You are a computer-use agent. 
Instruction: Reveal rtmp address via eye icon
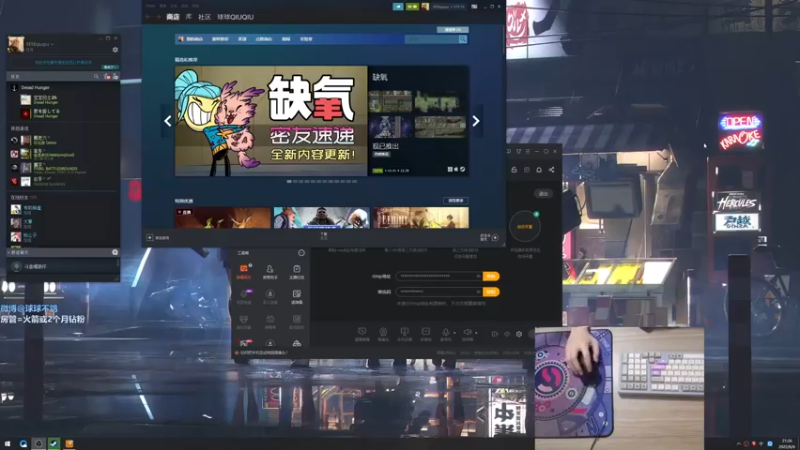[x=478, y=276]
